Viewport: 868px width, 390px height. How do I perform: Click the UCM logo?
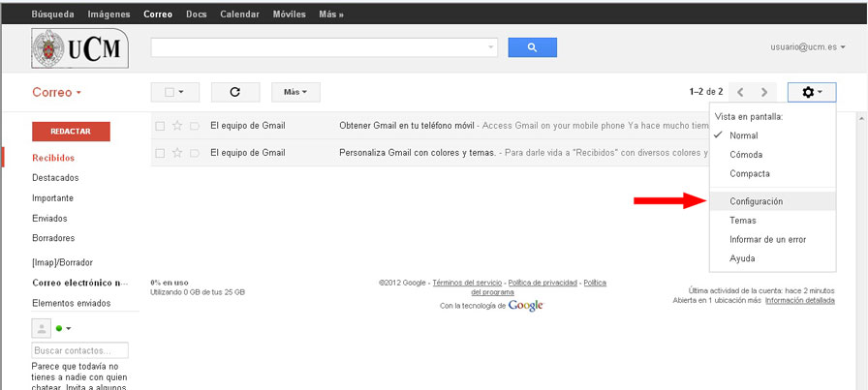point(80,48)
